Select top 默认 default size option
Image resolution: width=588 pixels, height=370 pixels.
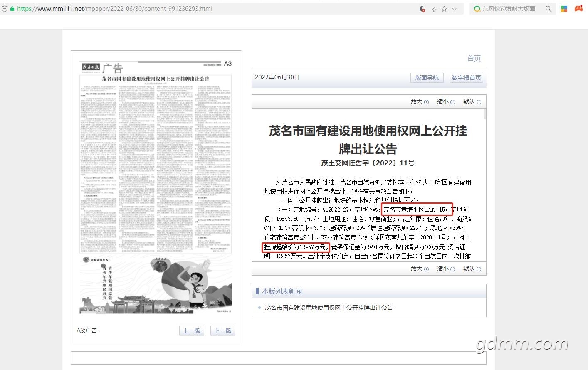(x=472, y=101)
